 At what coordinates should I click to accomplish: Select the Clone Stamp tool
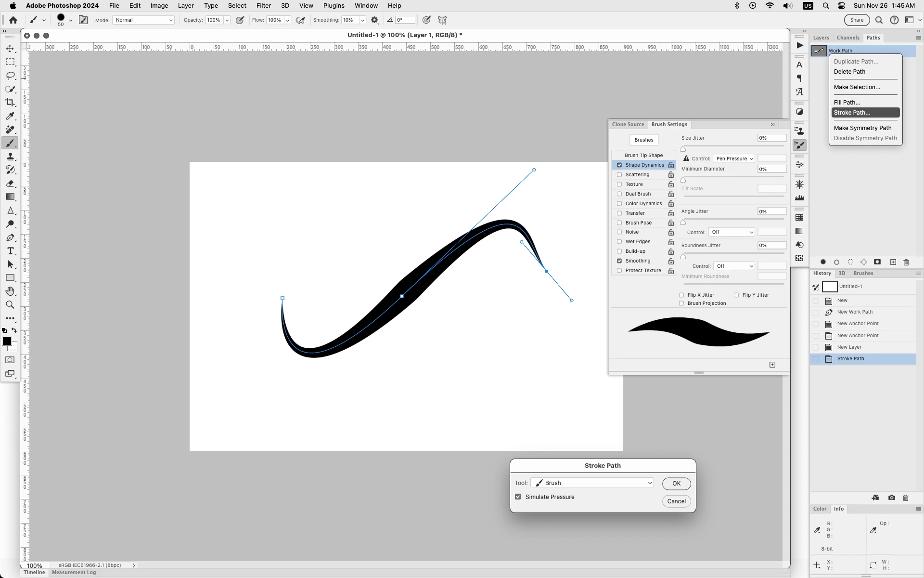point(10,157)
